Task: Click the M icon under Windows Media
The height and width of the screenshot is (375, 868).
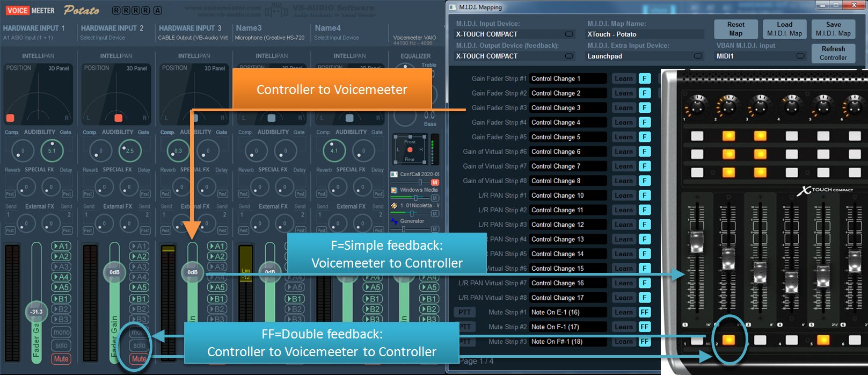Action: [435, 198]
